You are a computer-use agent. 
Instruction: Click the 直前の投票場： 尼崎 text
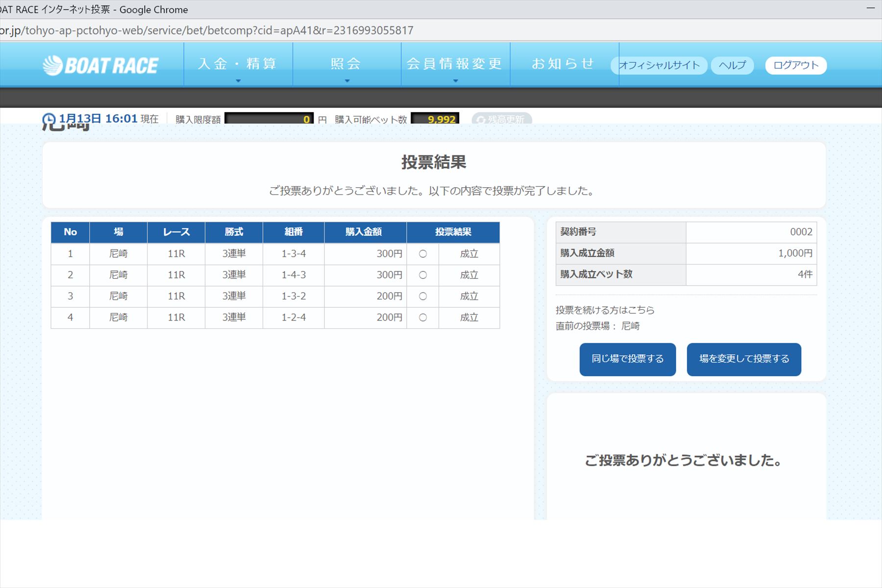pos(598,326)
